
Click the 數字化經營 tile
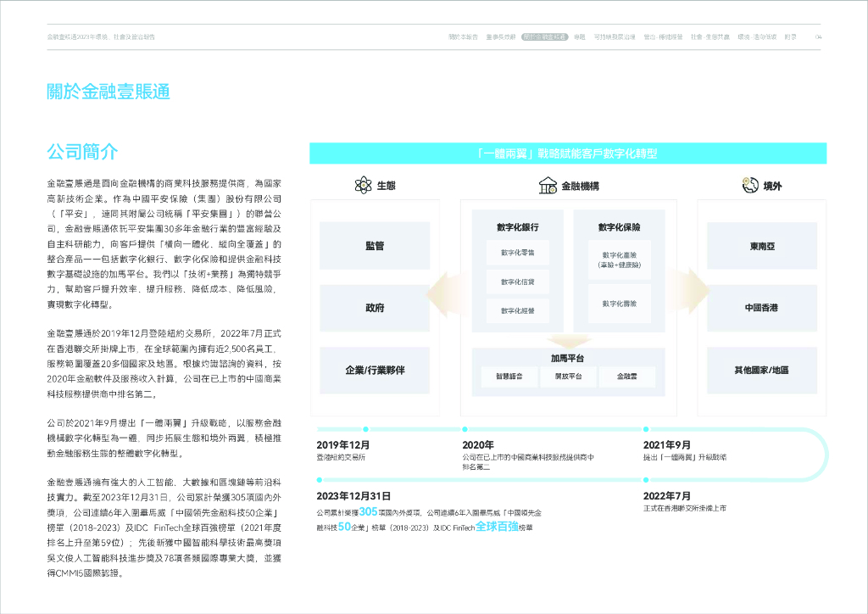click(518, 310)
